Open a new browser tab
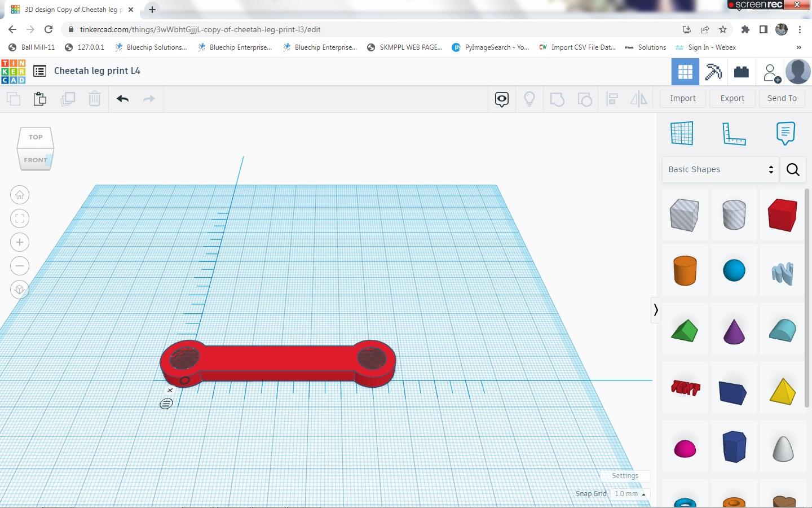This screenshot has width=812, height=508. pyautogui.click(x=152, y=10)
